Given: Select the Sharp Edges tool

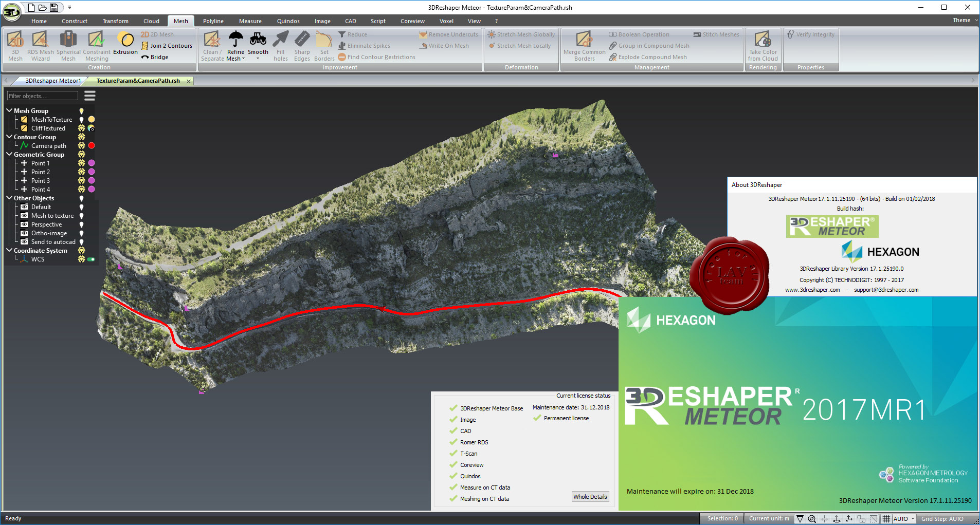Looking at the screenshot, I should 302,46.
